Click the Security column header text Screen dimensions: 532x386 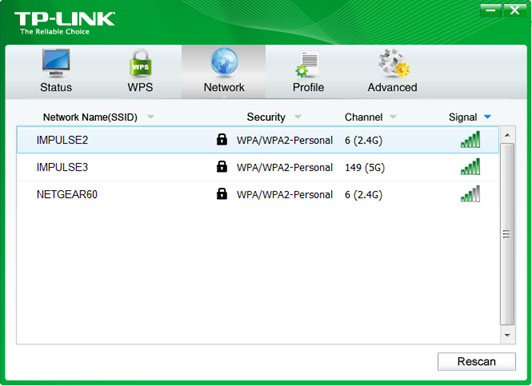pyautogui.click(x=266, y=117)
